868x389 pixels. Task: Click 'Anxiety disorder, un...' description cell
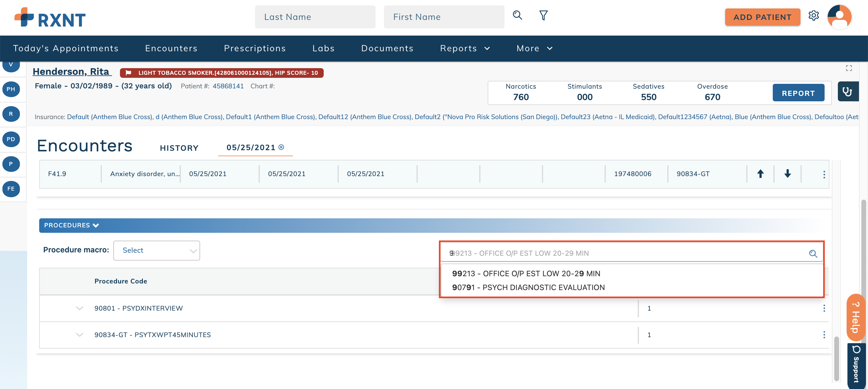(x=145, y=174)
